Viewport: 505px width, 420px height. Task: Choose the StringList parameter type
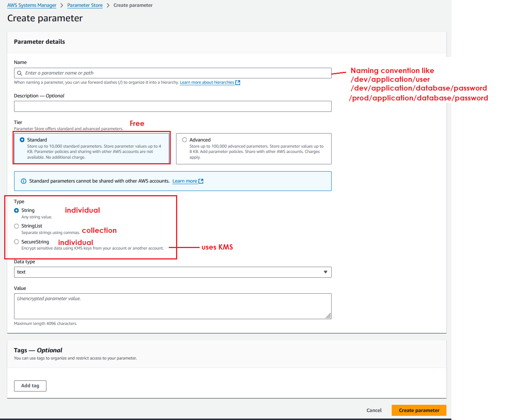(16, 226)
